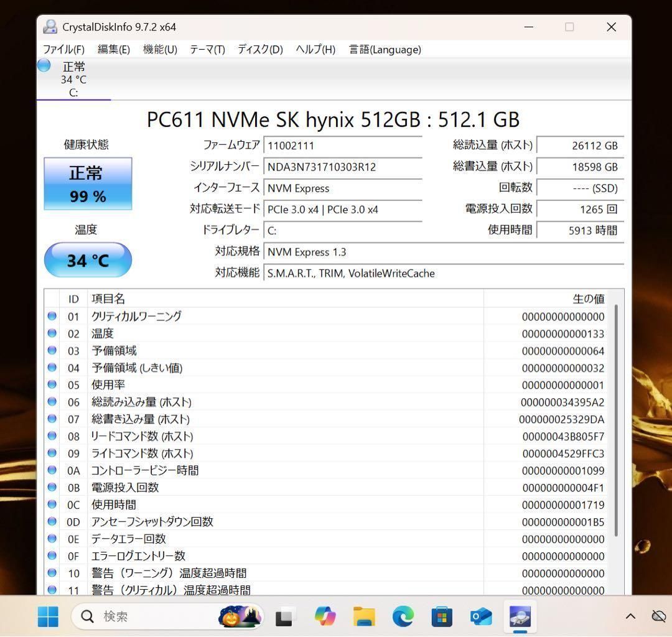Click the CrystalDiskInfo icon in the title bar
The width and height of the screenshot is (672, 637).
click(49, 27)
